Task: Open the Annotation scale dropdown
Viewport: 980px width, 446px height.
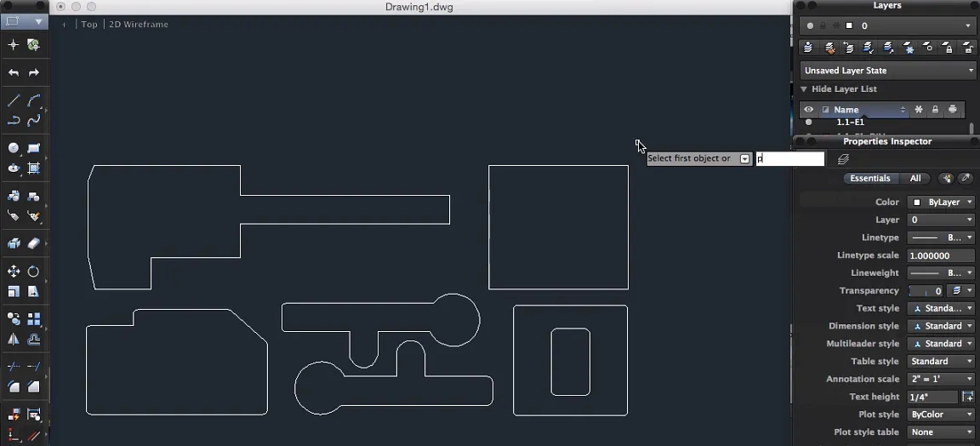Action: coord(941,379)
